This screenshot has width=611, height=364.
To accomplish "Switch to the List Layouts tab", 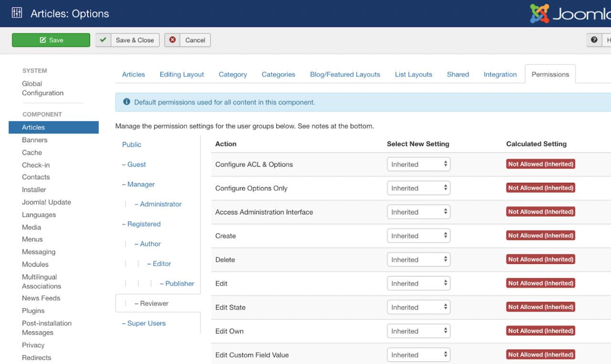I will pyautogui.click(x=414, y=74).
